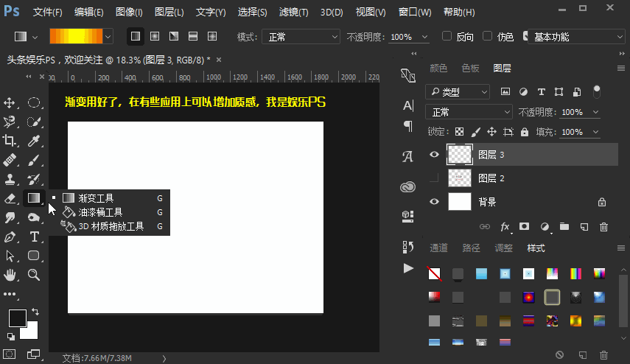The height and width of the screenshot is (364, 630).
Task: Choose angle gradient style
Action: (x=174, y=37)
